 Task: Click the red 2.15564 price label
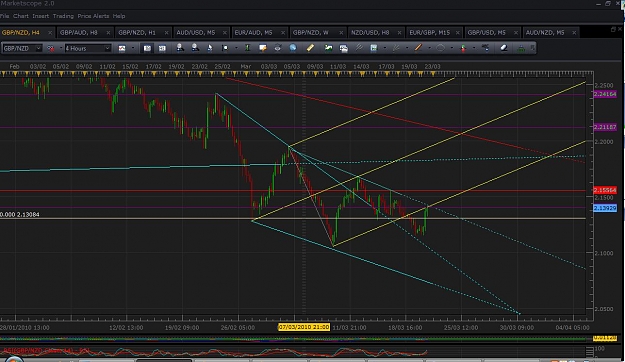point(605,190)
